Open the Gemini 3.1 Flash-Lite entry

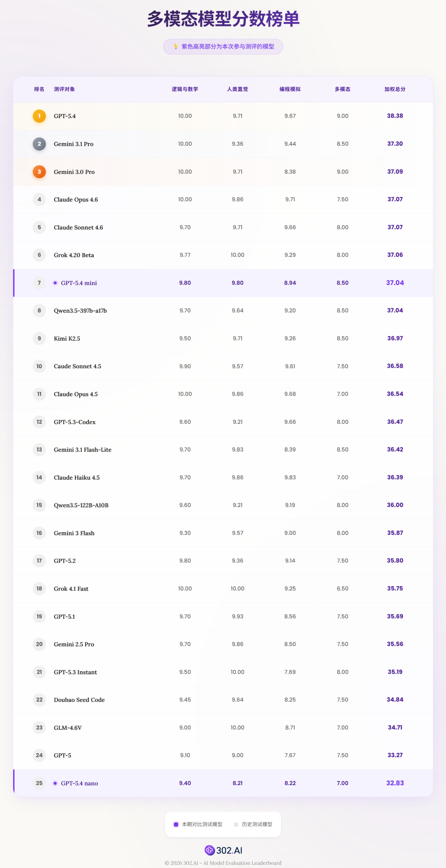(x=82, y=450)
